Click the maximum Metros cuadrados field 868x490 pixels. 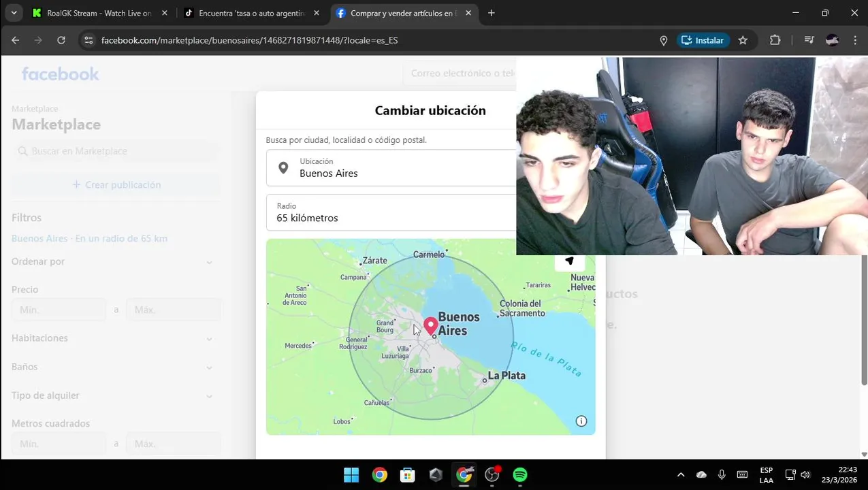(x=174, y=444)
